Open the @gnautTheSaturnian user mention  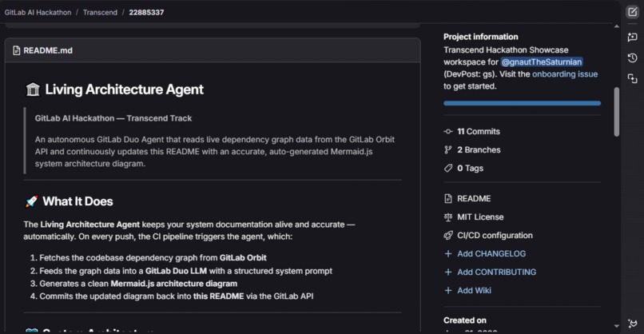tap(541, 62)
